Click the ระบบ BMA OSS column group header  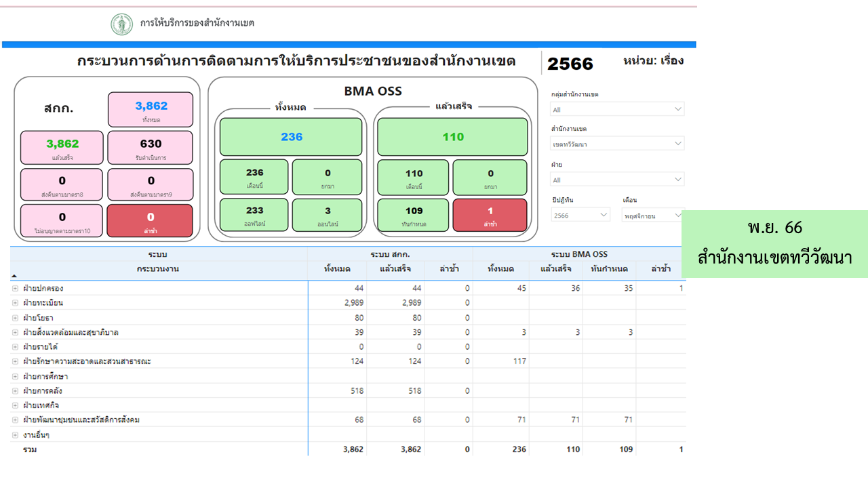(x=579, y=254)
